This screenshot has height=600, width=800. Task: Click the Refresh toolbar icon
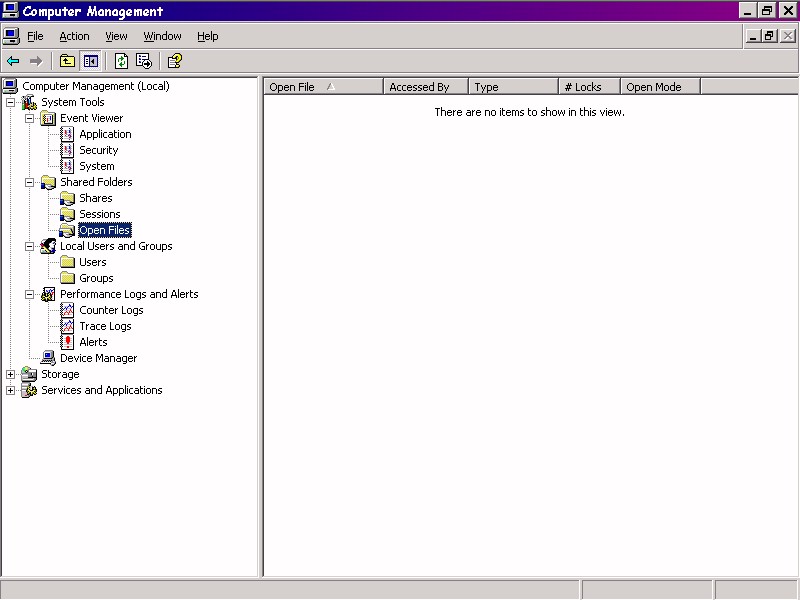coord(121,61)
